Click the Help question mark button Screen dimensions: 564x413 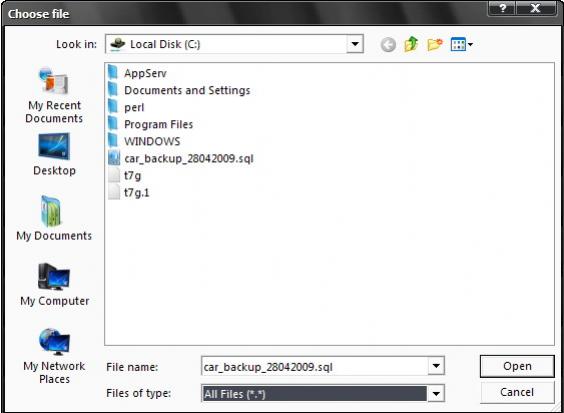502,8
